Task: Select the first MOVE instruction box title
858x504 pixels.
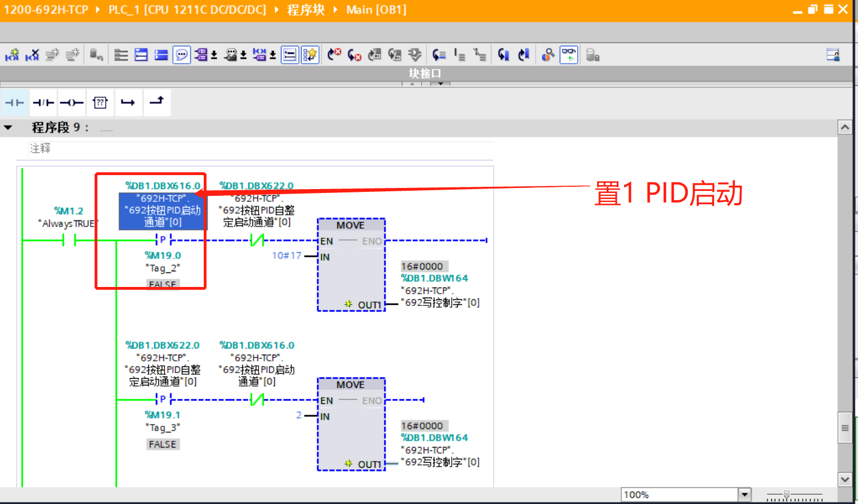Action: point(350,225)
